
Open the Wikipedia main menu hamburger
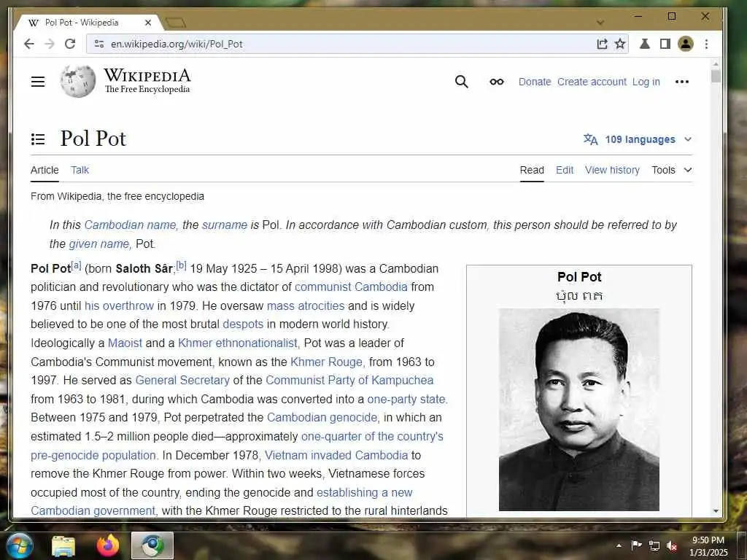(x=38, y=82)
